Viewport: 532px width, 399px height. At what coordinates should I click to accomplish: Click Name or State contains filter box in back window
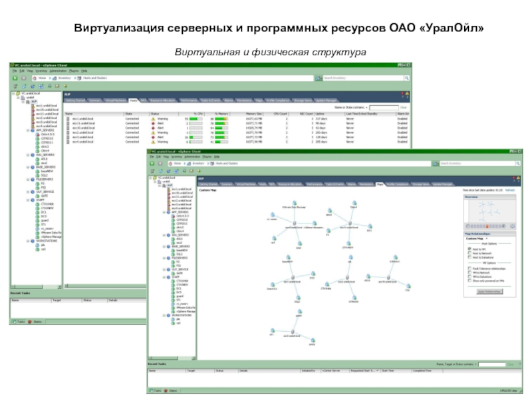384,108
